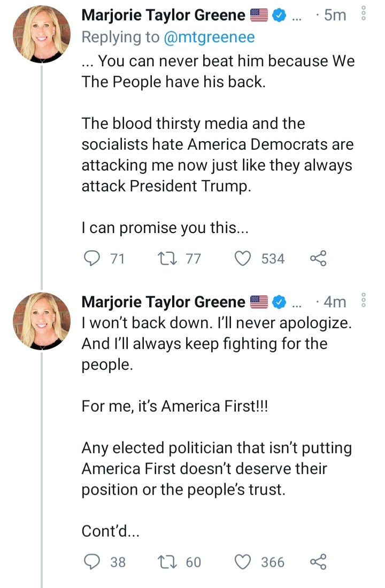
Task: Click the Marjorie Taylor Greene name on the first tweet
Action: click(x=163, y=16)
